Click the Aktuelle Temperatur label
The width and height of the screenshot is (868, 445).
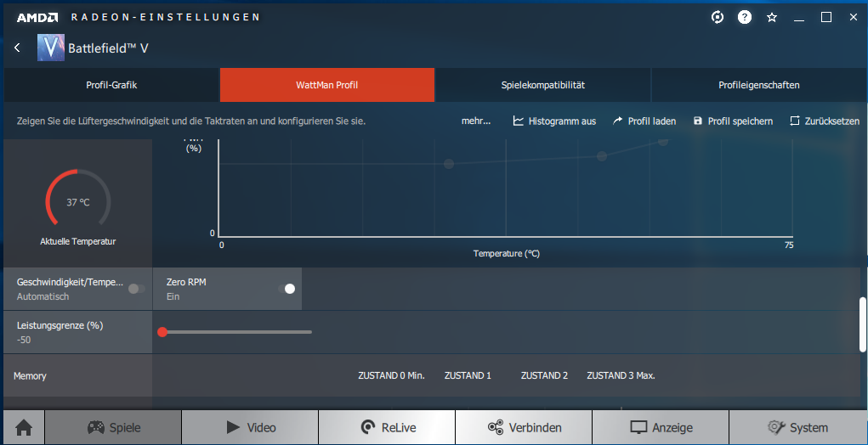point(78,241)
